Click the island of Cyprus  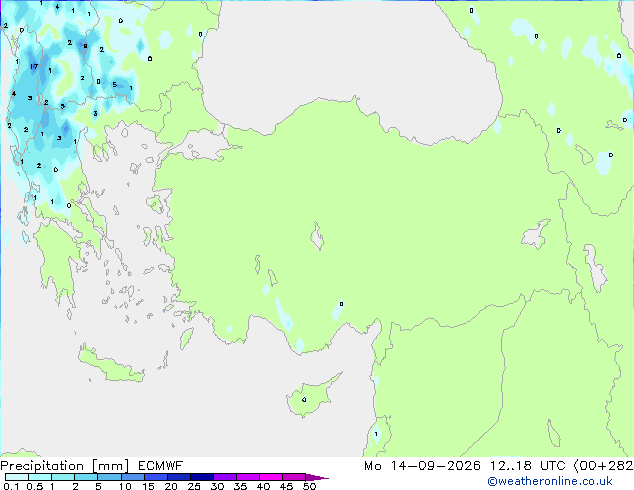point(312,396)
